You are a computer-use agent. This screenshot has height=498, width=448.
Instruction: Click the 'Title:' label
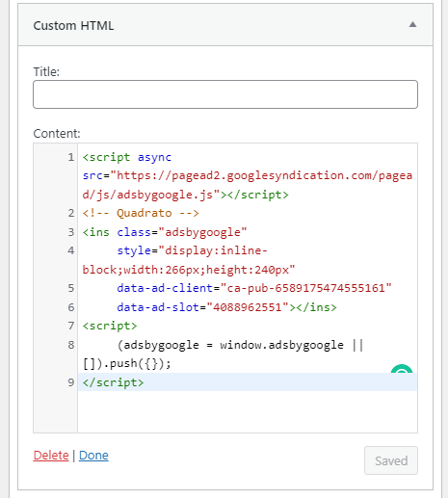coord(46,71)
